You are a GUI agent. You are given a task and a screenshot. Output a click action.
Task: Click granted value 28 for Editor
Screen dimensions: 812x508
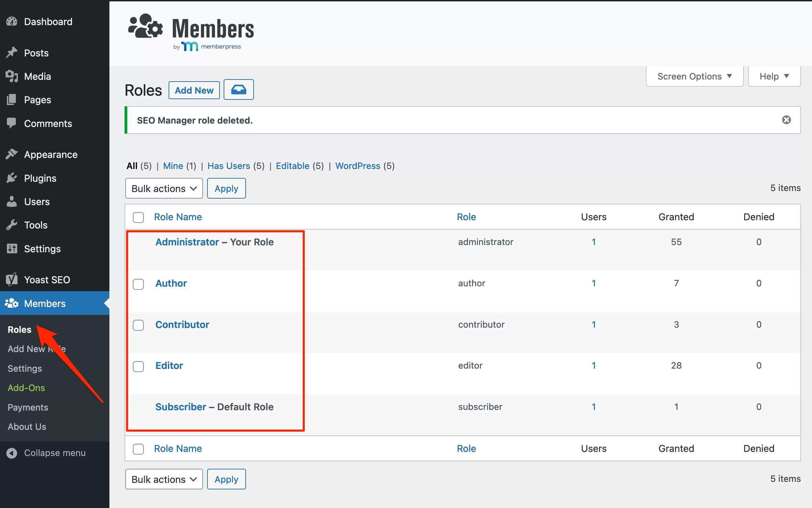coord(676,366)
